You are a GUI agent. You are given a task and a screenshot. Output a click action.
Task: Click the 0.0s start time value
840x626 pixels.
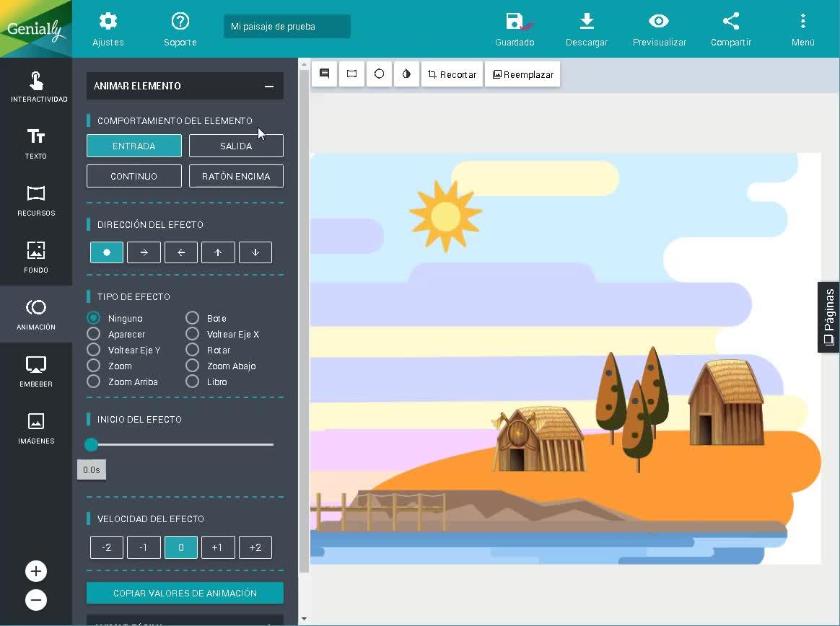tap(92, 469)
